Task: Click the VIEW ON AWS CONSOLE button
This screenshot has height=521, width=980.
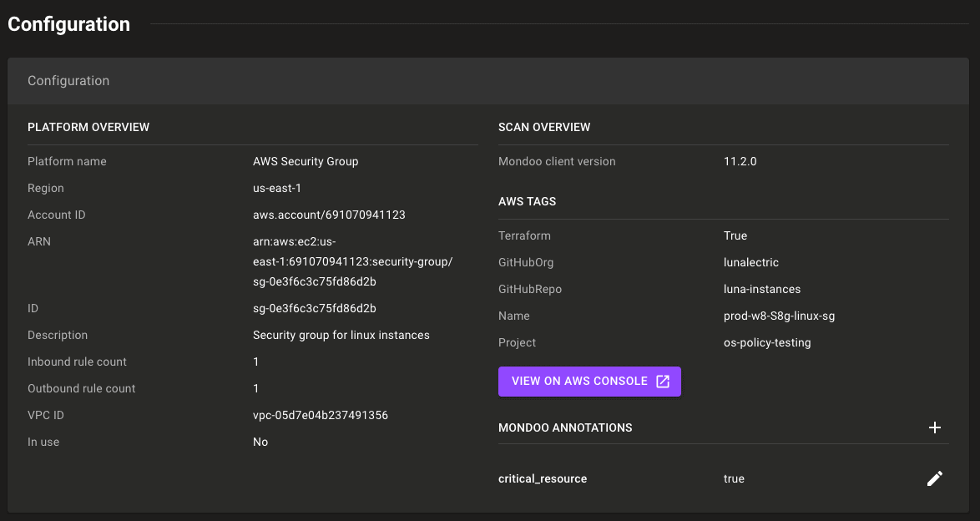Action: pyautogui.click(x=580, y=380)
